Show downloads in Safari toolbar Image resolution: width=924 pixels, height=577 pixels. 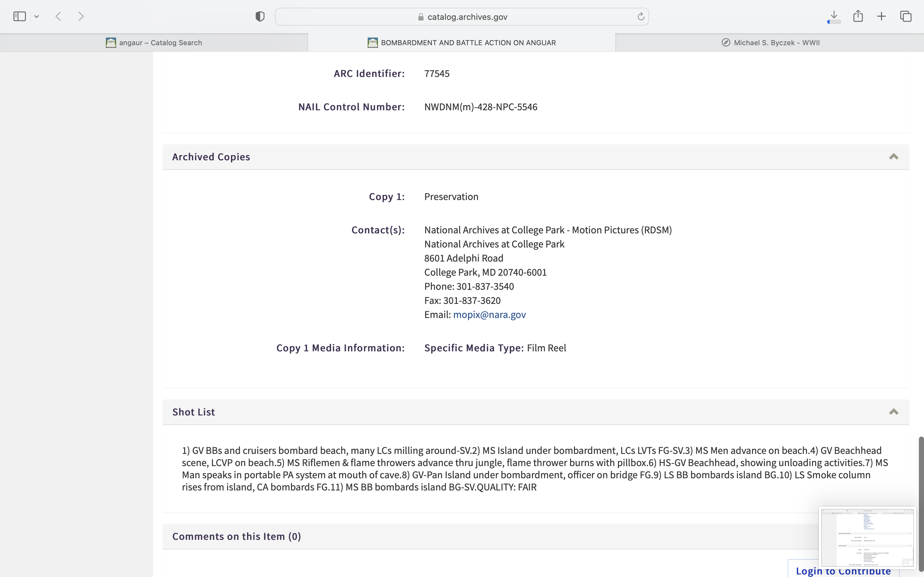point(834,16)
